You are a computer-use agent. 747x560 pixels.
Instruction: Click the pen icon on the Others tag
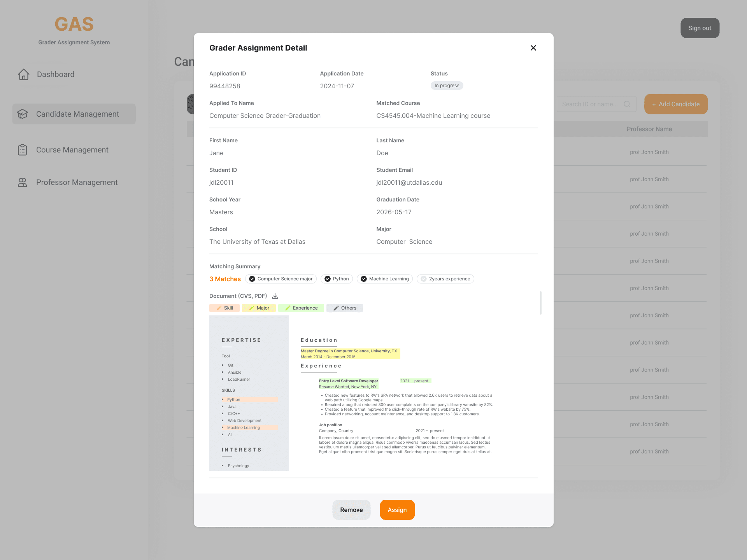click(x=336, y=308)
